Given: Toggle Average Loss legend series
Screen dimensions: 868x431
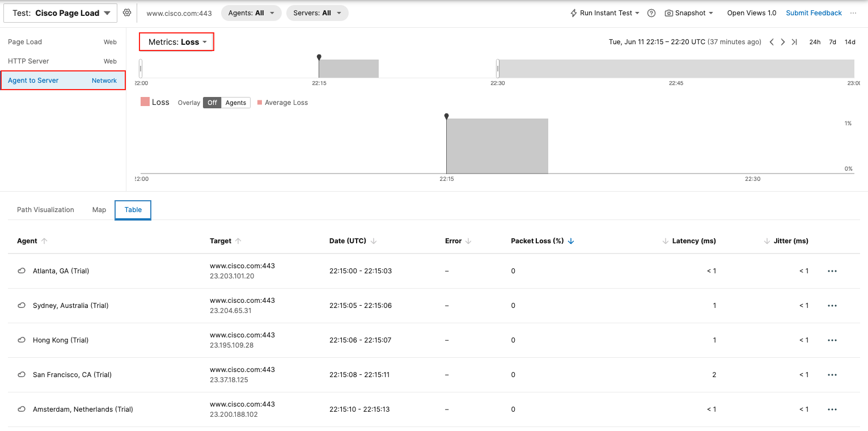Looking at the screenshot, I should pyautogui.click(x=282, y=103).
